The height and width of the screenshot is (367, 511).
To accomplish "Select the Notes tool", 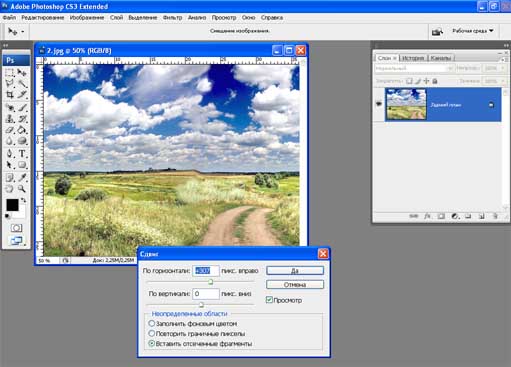I will (10, 177).
